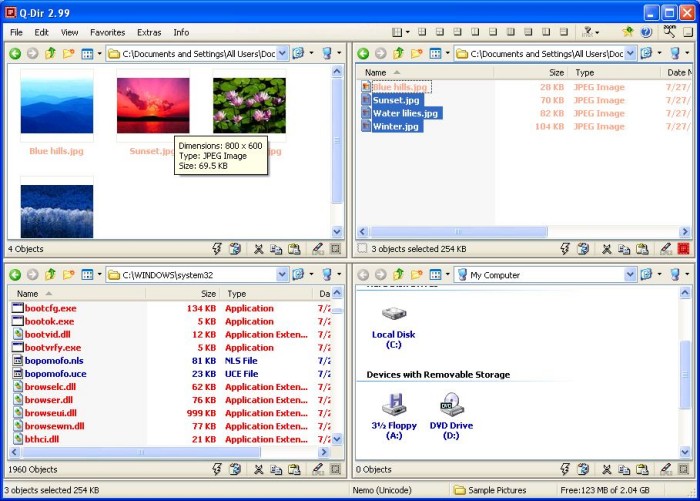This screenshot has width=700, height=501.
Task: Open favorites folder icon in system32 pane
Action: coord(68,275)
